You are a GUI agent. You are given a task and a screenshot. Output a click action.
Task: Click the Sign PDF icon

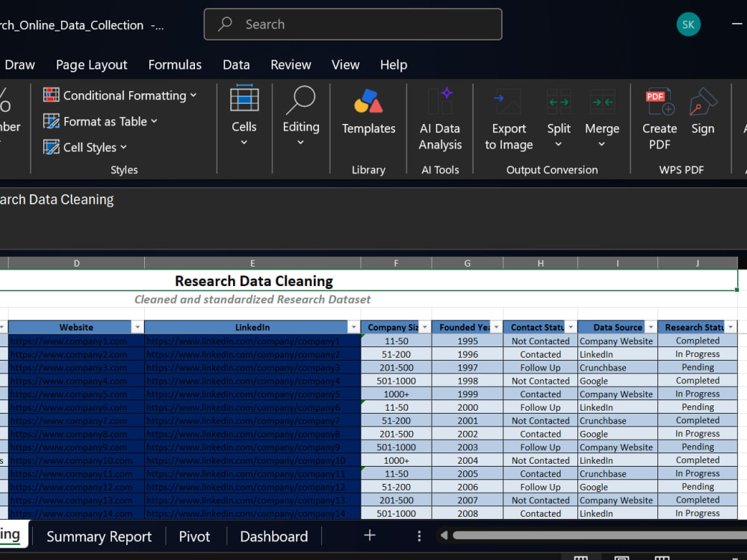(x=703, y=102)
